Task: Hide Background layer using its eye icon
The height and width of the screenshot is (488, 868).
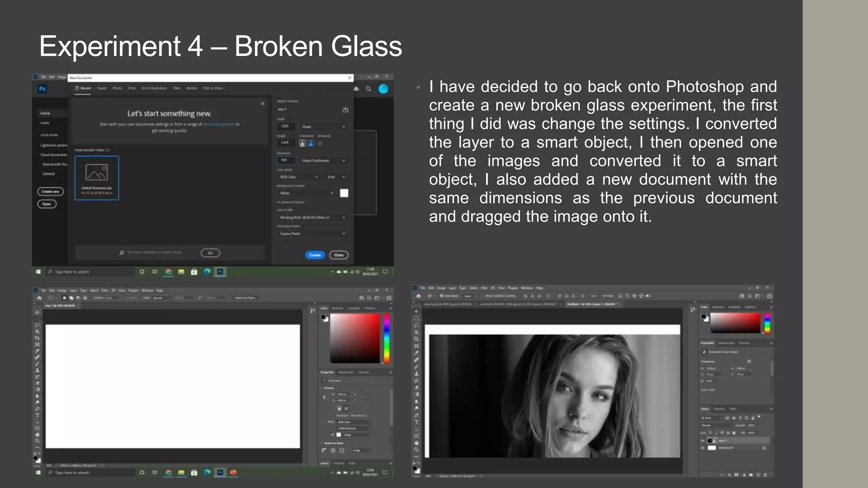Action: coord(703,448)
